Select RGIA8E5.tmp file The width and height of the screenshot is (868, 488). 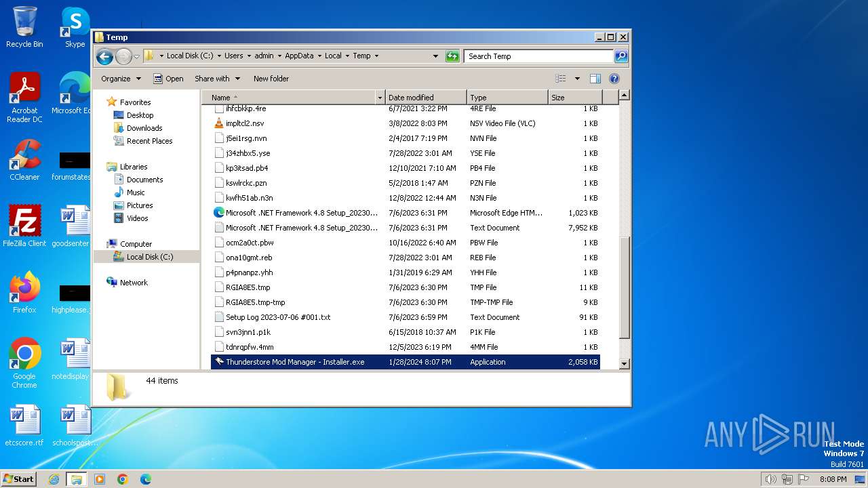pos(405,287)
